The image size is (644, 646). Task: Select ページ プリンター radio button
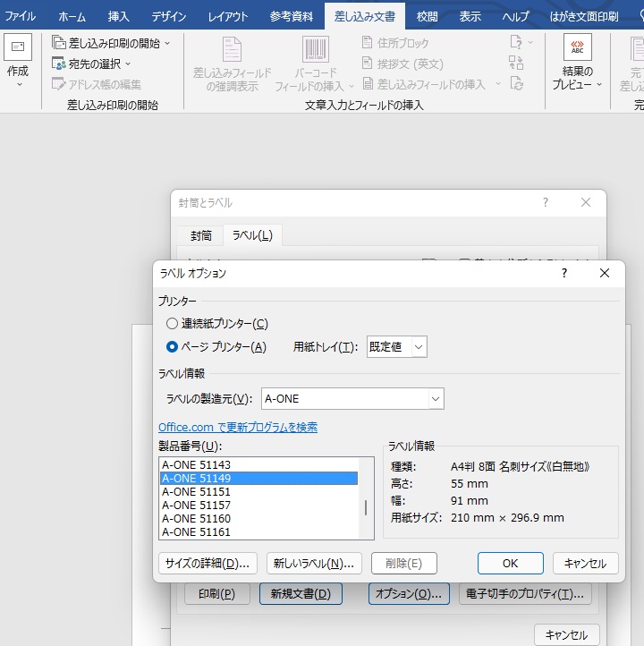coord(172,346)
